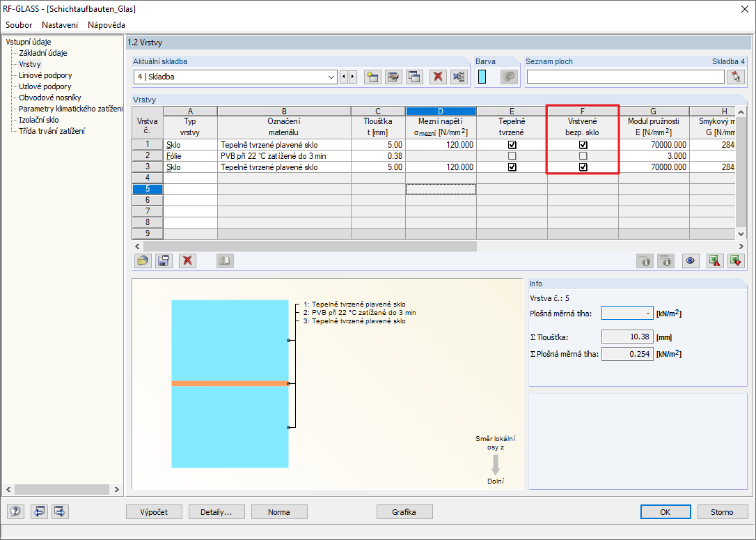Screen dimensions: 756x540
Task: Click Σ Tloušťka value 10.38 field
Action: (x=627, y=337)
